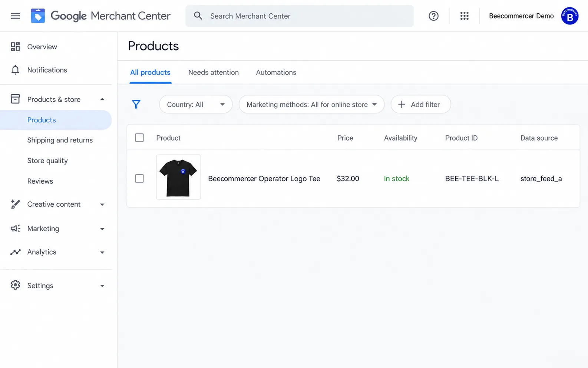Tick the select-all products header checkbox
588x368 pixels.
pos(139,138)
